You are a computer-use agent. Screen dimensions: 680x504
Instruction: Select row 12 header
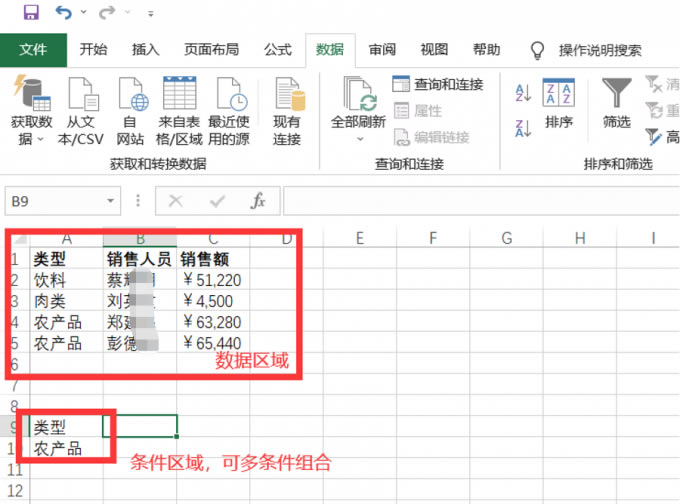[x=15, y=491]
